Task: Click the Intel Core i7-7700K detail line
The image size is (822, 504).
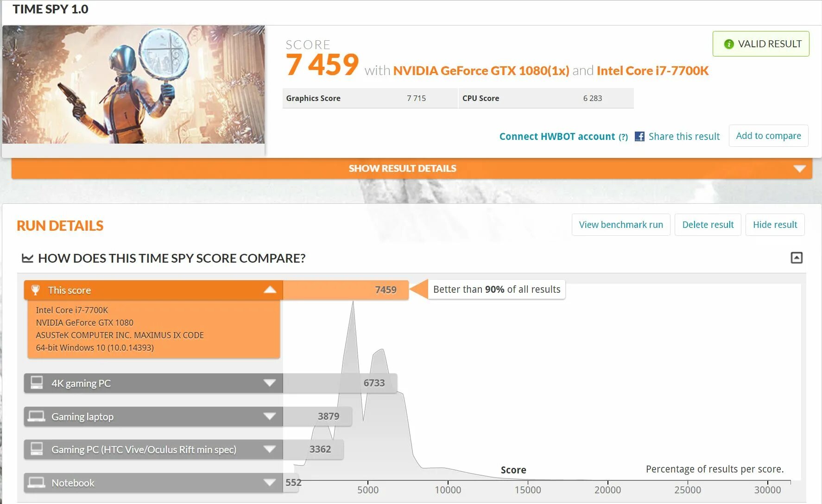Action: tap(72, 310)
